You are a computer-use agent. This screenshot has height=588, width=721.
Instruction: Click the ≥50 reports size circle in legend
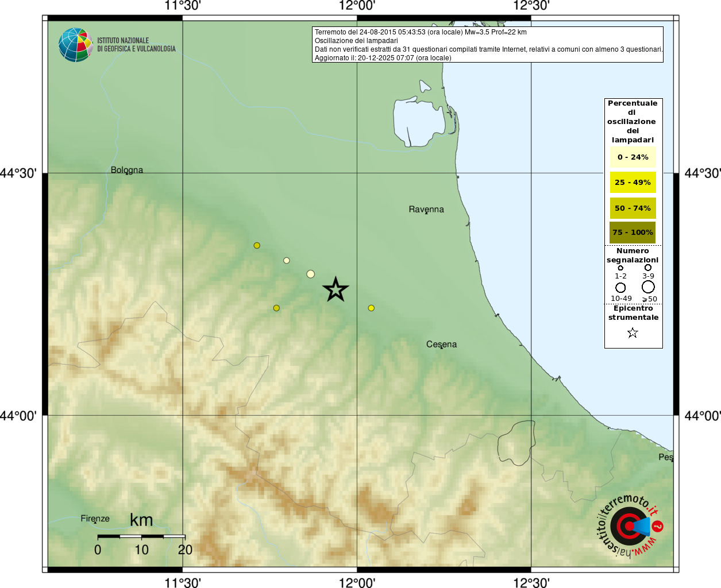click(648, 287)
